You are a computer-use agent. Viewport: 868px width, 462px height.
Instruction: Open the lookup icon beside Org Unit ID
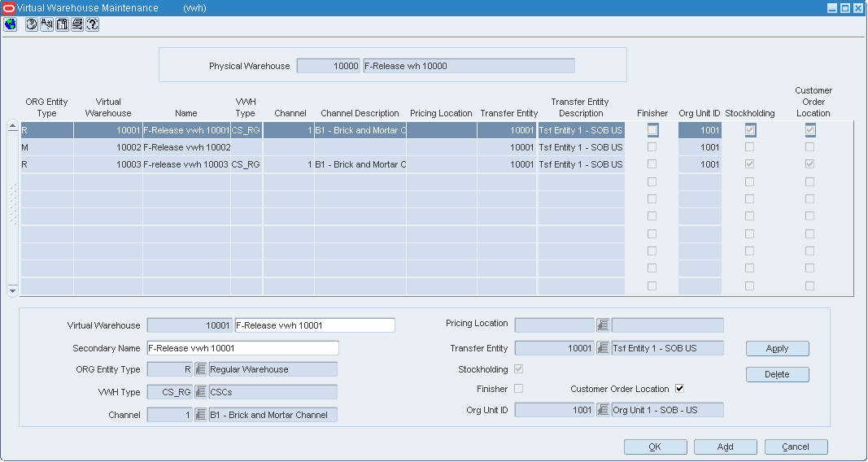click(x=603, y=410)
